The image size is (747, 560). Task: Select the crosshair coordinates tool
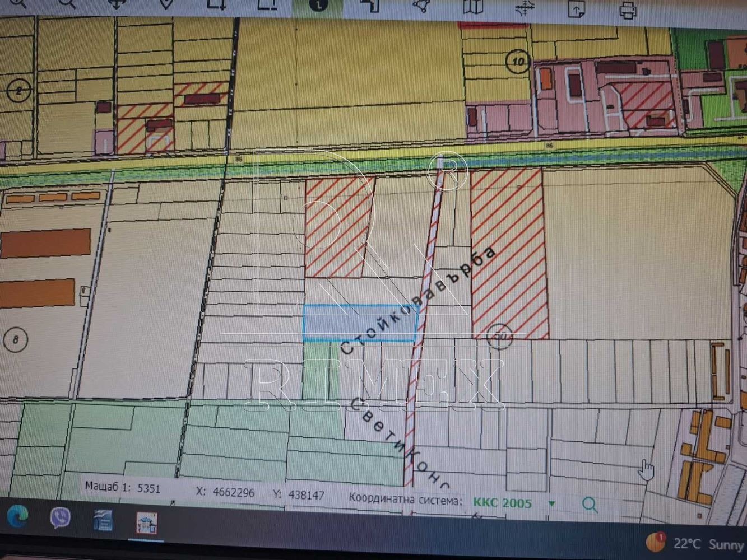[525, 7]
